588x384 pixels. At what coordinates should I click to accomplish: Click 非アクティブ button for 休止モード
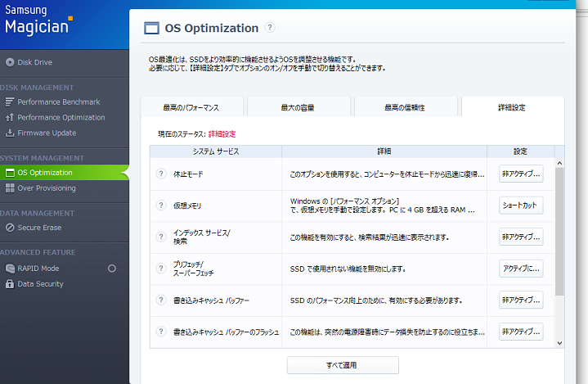coord(521,174)
